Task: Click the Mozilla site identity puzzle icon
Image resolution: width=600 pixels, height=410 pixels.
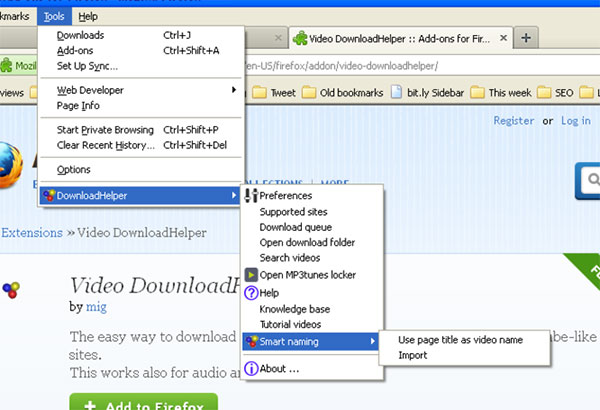Action: tap(6, 65)
